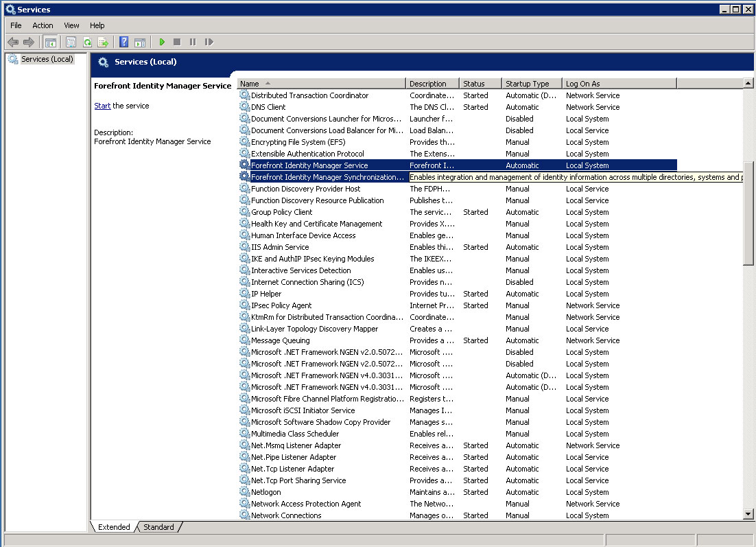Select Extensible Authentication Protocol service

(x=458, y=153)
